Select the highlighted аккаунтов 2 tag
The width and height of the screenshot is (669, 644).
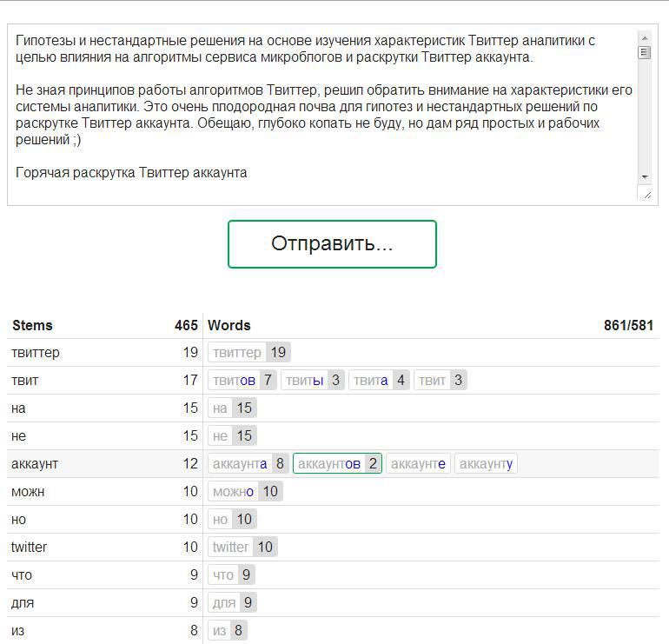click(337, 463)
